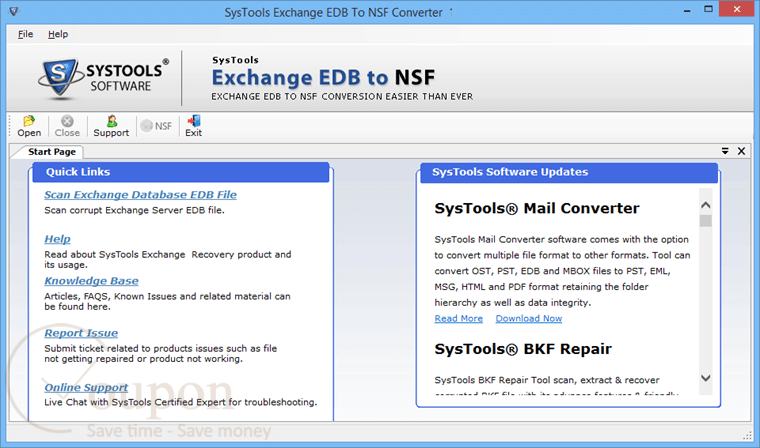Screen dimensions: 760x448
Task: Maximize the converter window
Action: pyautogui.click(x=708, y=10)
